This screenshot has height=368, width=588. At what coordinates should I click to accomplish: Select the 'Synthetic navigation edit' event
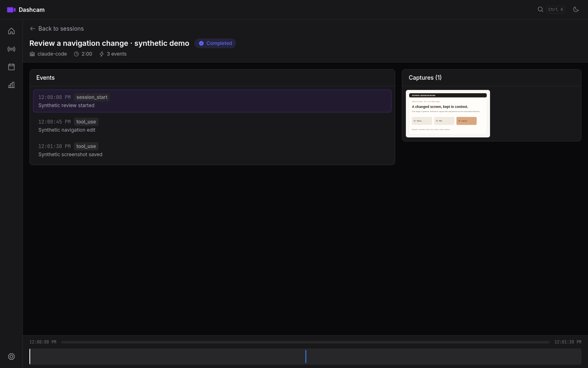212,126
